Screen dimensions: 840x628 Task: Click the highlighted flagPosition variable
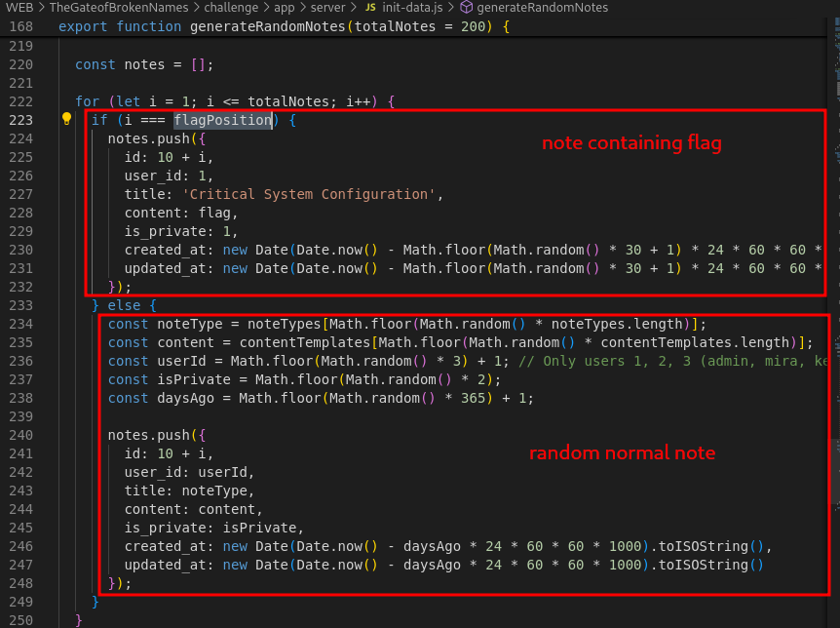pos(222,120)
